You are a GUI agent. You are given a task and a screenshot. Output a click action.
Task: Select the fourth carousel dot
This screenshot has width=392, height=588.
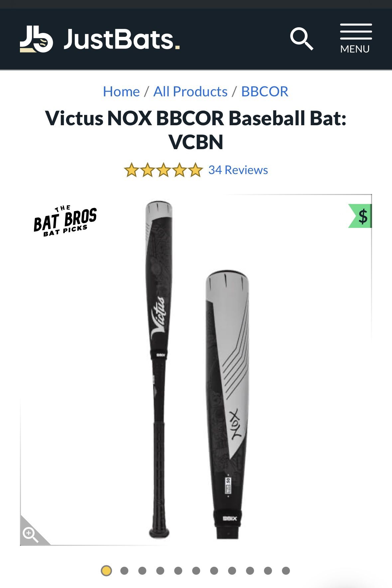point(160,571)
